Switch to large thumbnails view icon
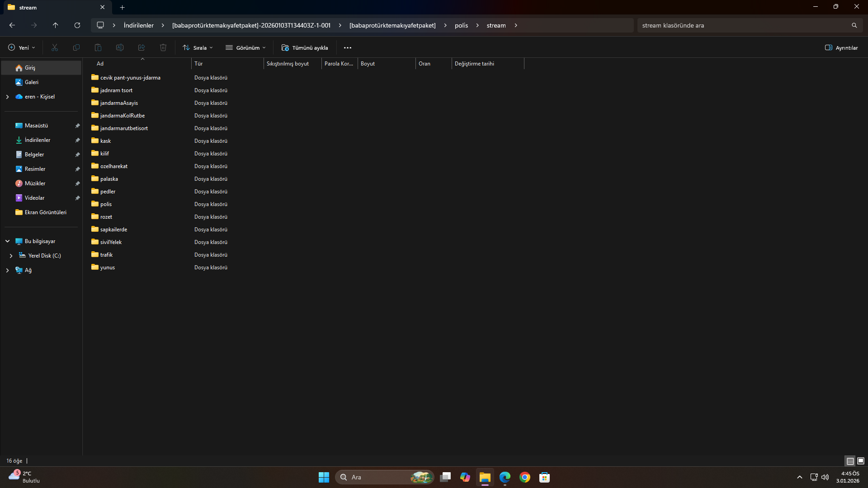 [861, 461]
